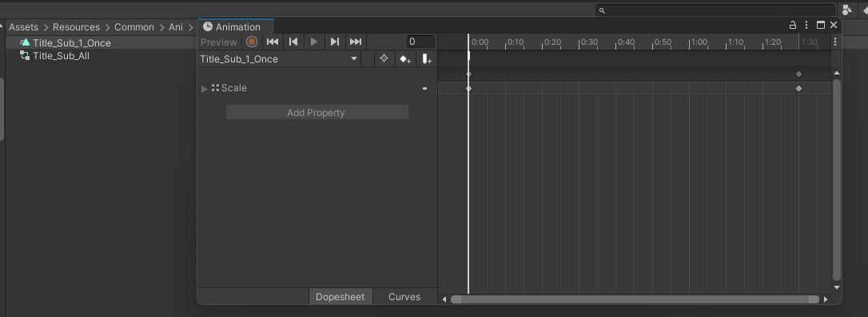Click the Title_Sub_1_Once animation clip icon

25,42
